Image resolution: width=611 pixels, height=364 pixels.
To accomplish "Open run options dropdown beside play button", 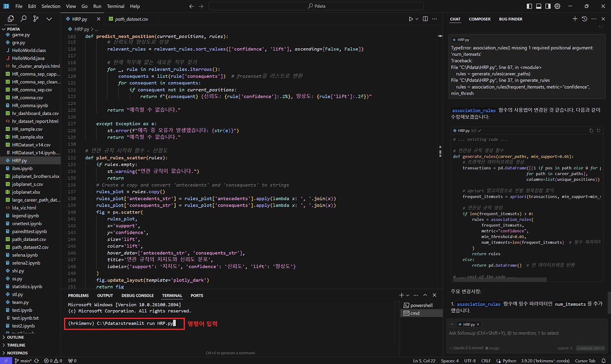I will (x=417, y=19).
